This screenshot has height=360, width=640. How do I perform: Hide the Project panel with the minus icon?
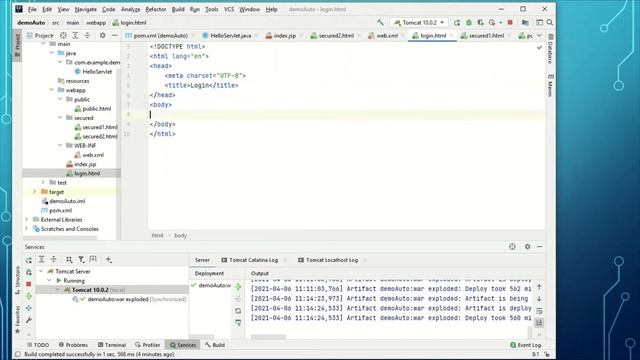(x=115, y=36)
